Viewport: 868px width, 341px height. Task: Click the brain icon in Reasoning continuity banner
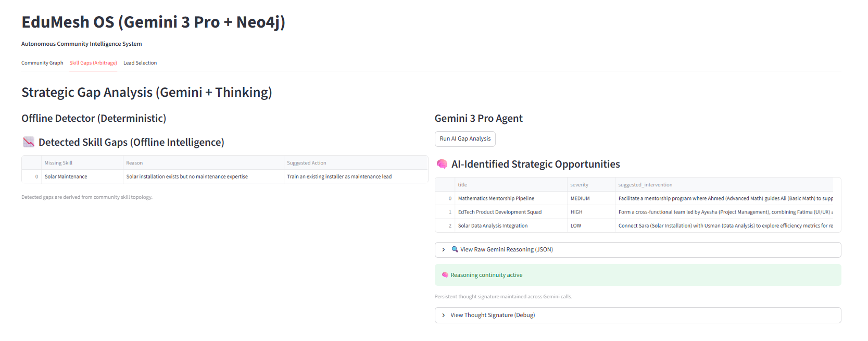tap(445, 275)
